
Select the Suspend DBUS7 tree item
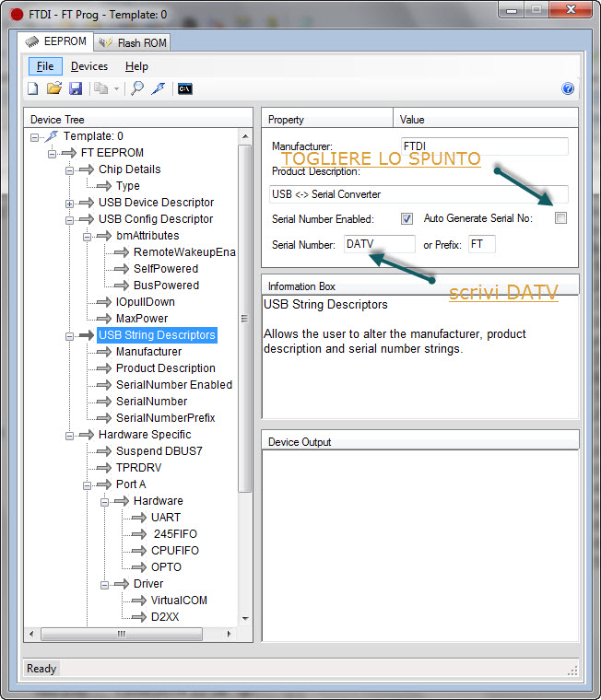159,451
